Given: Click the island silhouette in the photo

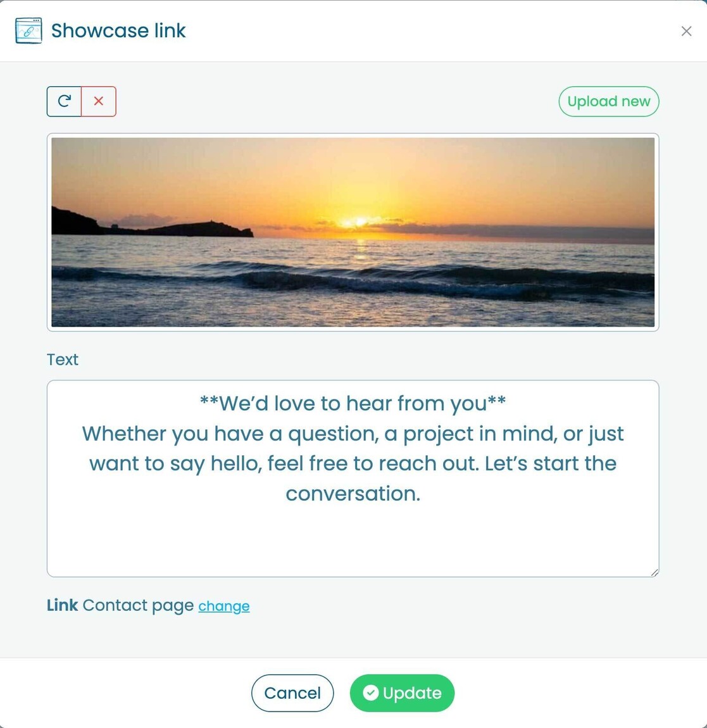Looking at the screenshot, I should [x=158, y=227].
